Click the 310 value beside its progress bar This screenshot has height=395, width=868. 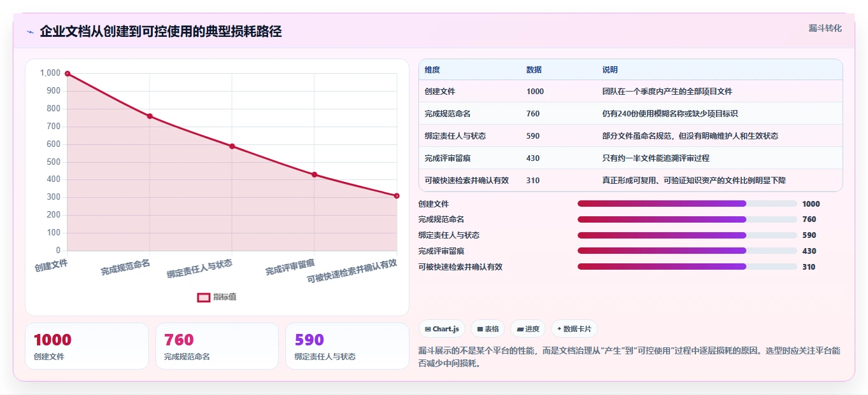pos(809,267)
